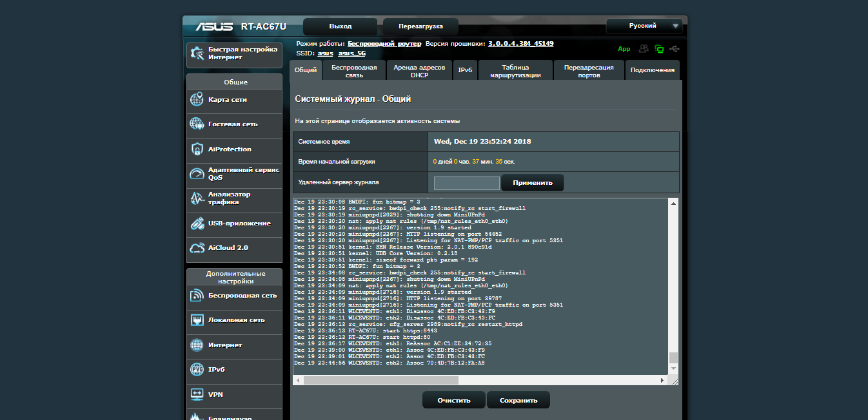868x420 pixels.
Task: Open Интернет settings in sidebar
Action: point(234,345)
